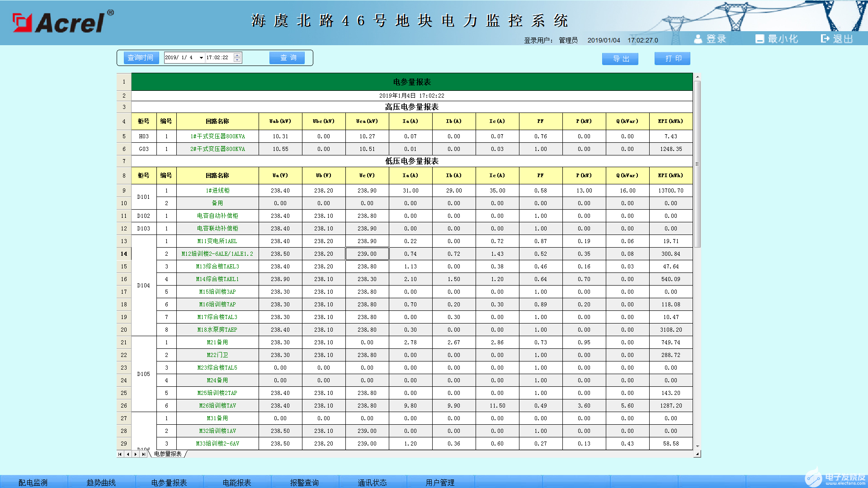The height and width of the screenshot is (488, 868).
Task: Select row 14 header in report
Action: click(124, 254)
